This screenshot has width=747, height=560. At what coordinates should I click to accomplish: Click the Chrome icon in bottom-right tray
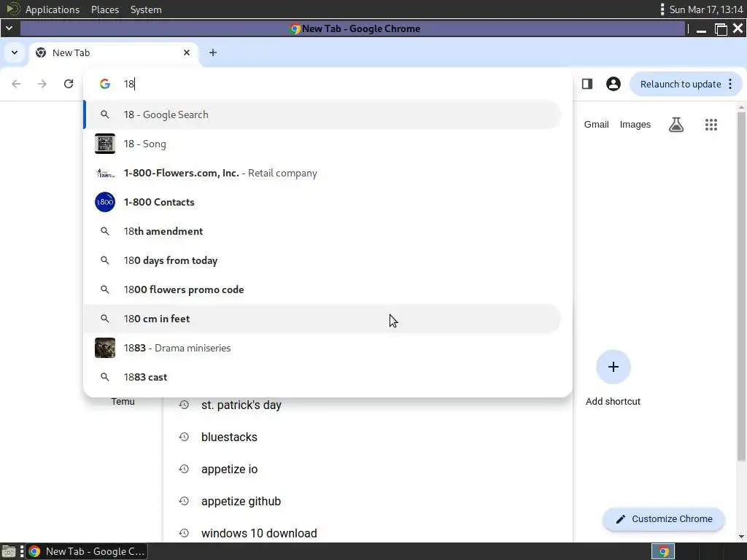[x=663, y=551]
